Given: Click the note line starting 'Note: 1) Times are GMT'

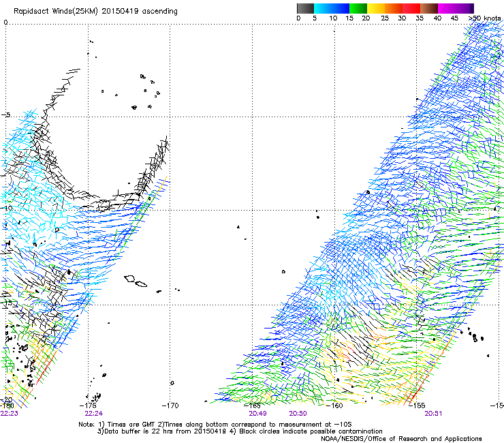Looking at the screenshot, I should tap(215, 425).
